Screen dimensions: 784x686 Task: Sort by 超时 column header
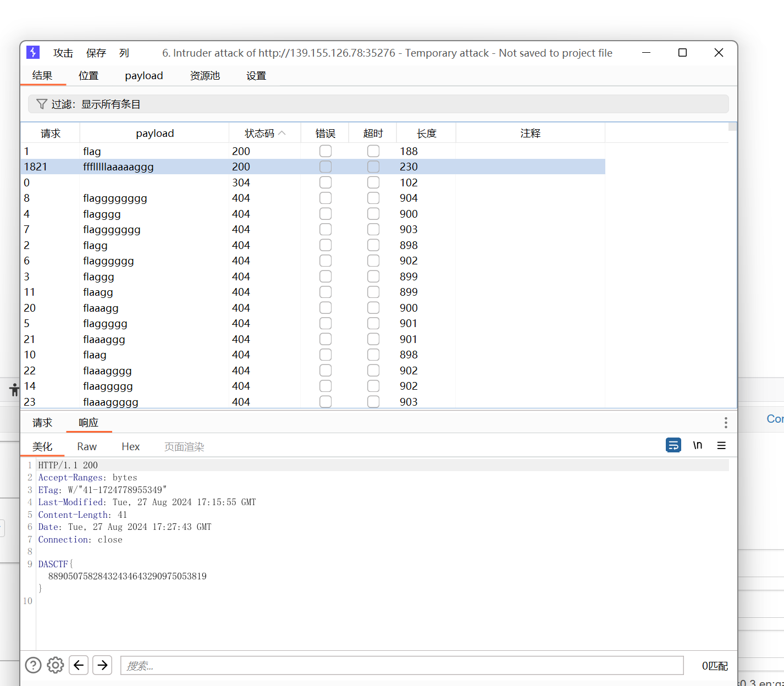(373, 133)
